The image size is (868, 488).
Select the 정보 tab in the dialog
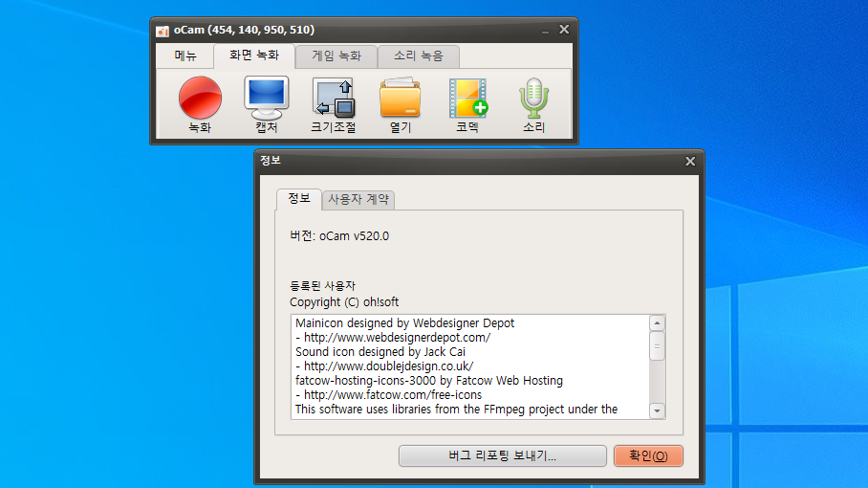299,199
